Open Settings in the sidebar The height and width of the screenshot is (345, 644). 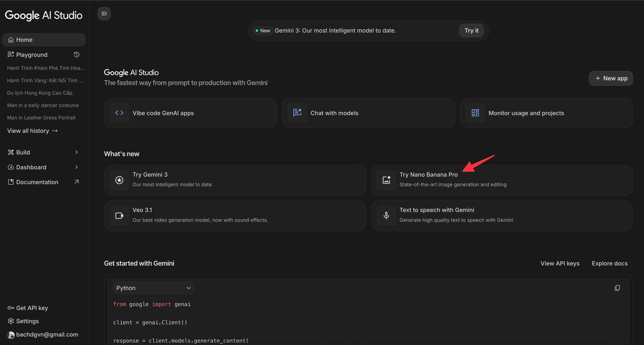click(x=27, y=321)
